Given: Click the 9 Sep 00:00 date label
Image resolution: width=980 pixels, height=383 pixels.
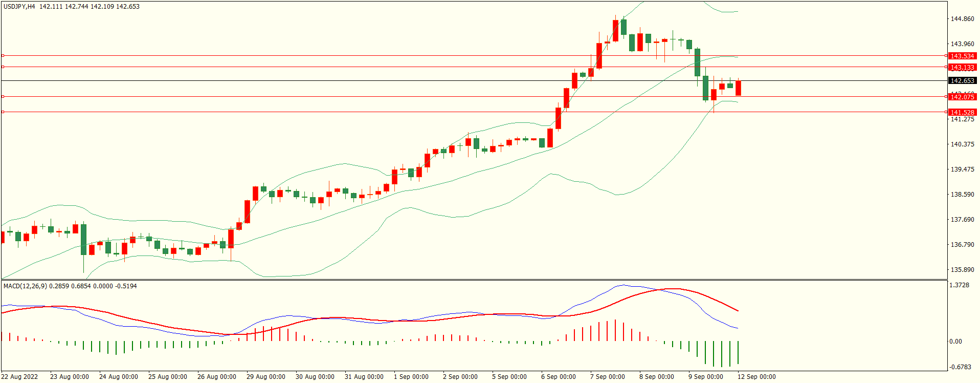Looking at the screenshot, I should pyautogui.click(x=706, y=377).
